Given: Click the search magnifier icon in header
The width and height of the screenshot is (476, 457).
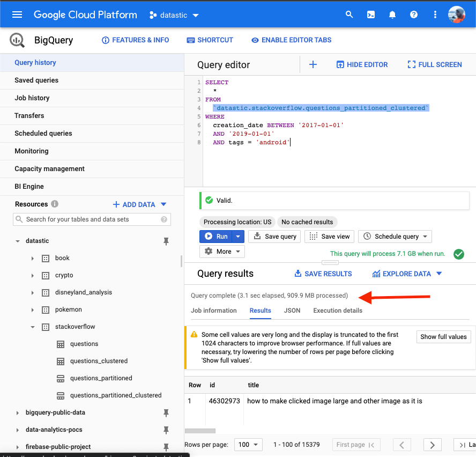Looking at the screenshot, I should click(349, 14).
